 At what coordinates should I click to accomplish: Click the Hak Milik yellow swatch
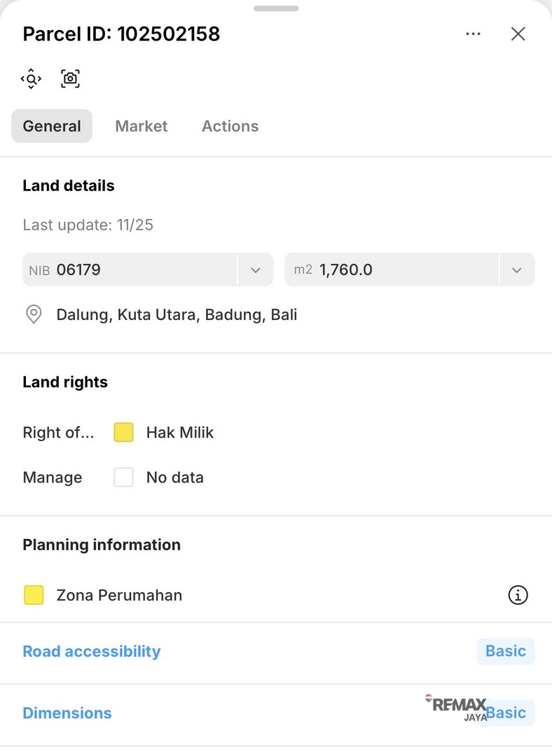pyautogui.click(x=124, y=433)
